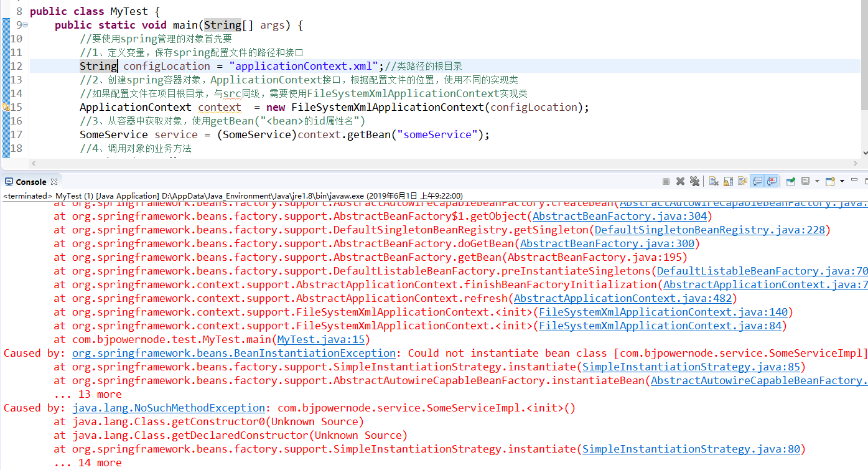Open DefaultSingletonBeanRegistry.java:228 link

(x=710, y=230)
